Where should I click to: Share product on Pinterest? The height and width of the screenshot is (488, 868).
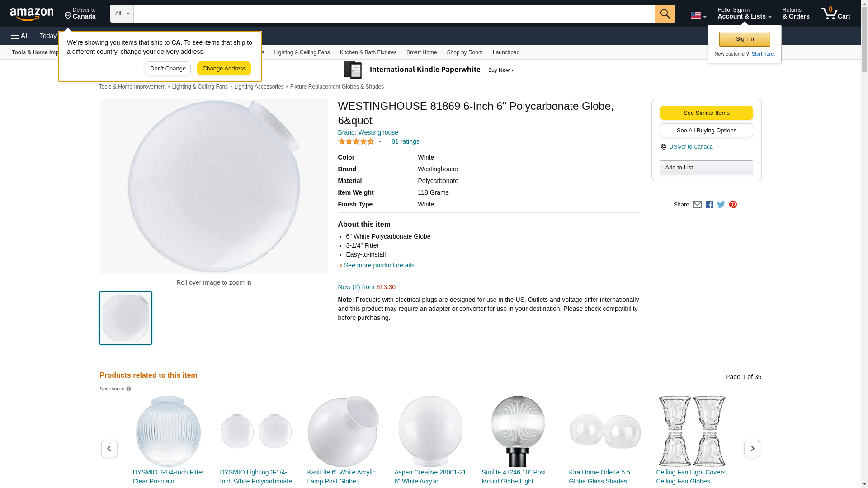pyautogui.click(x=733, y=205)
